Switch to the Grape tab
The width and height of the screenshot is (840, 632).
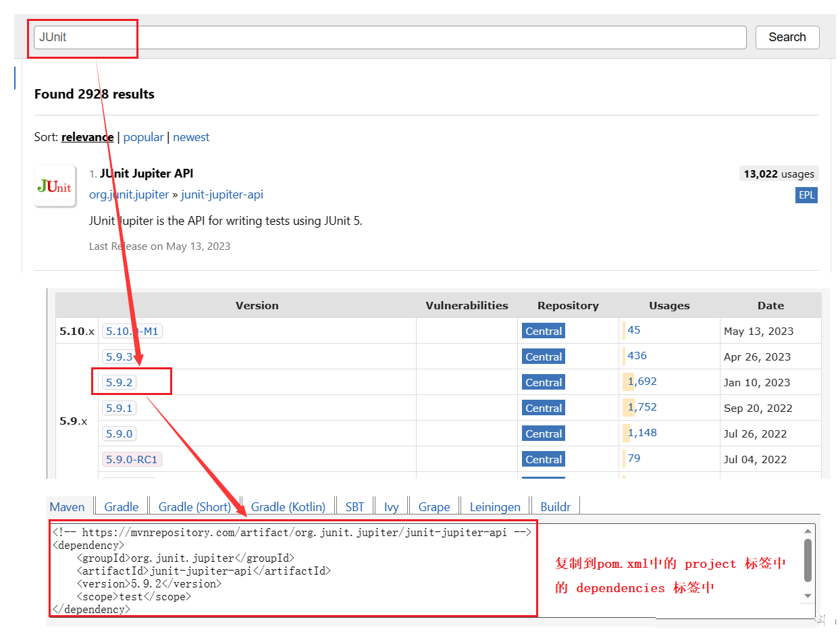pyautogui.click(x=434, y=506)
